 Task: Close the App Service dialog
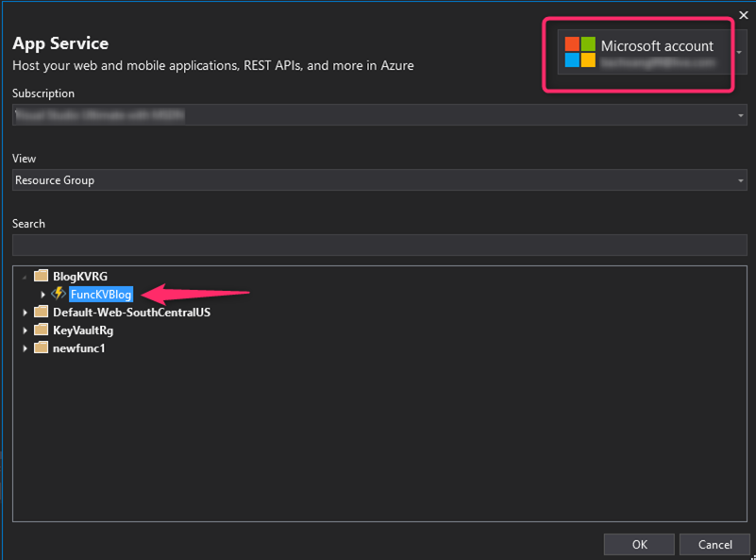pyautogui.click(x=744, y=15)
